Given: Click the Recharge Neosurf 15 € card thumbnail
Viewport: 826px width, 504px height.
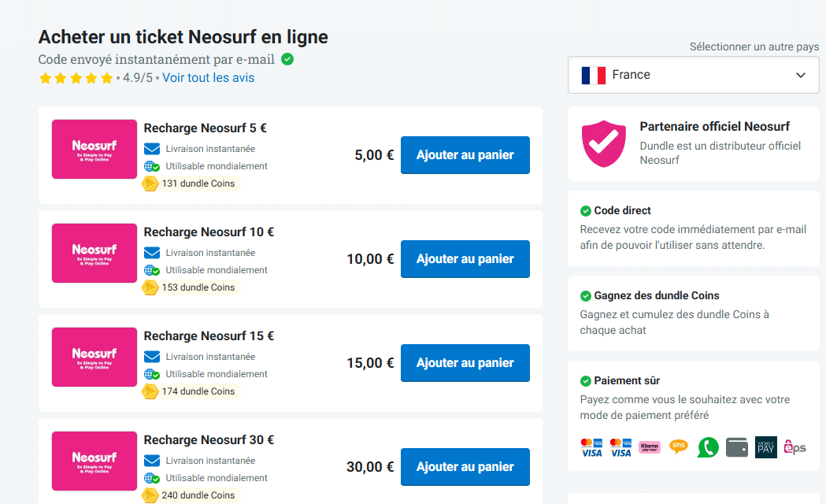Looking at the screenshot, I should point(94,357).
